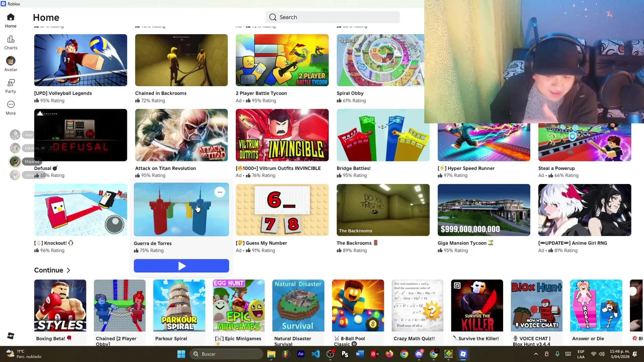Continue playing Boxing Beta!
644x362 pixels.
coord(60,306)
